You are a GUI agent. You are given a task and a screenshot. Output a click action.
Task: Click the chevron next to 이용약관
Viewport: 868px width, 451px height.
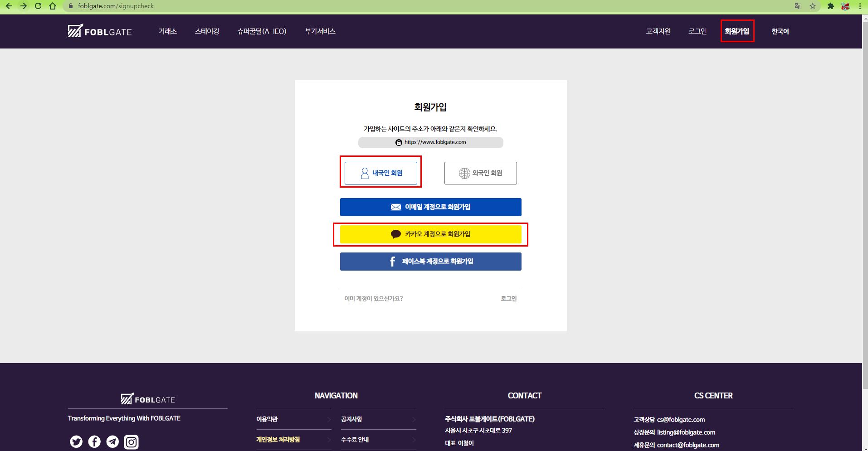coord(329,419)
